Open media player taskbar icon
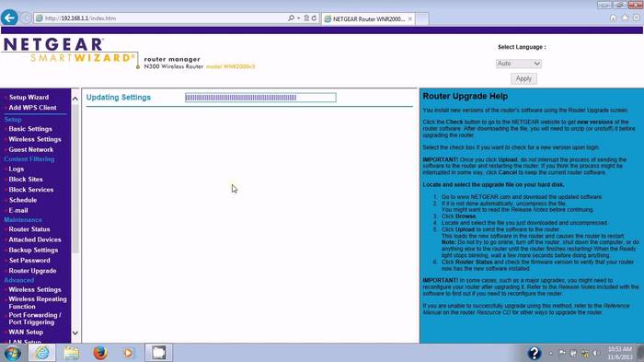This screenshot has height=362, width=644. tap(129, 353)
